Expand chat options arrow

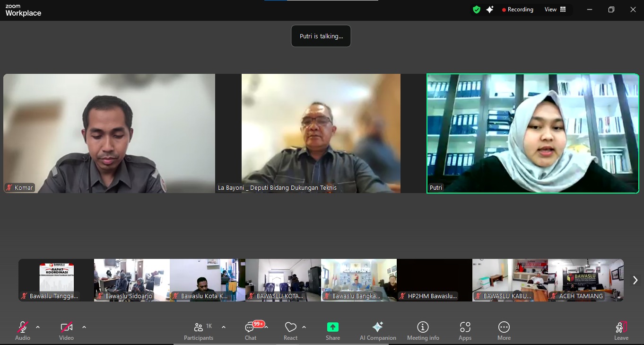click(266, 327)
